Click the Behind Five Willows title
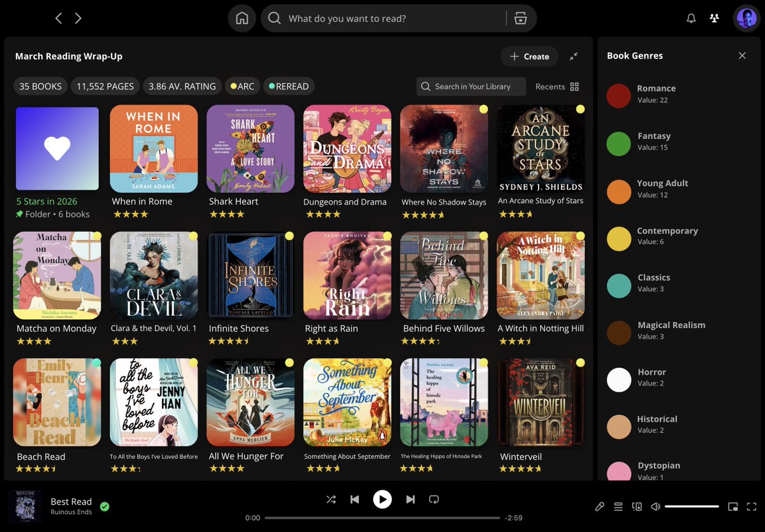Viewport: 765px width, 532px height. pyautogui.click(x=444, y=329)
